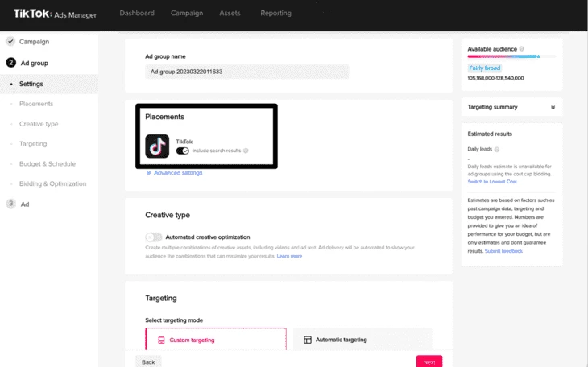Viewport: 588px width, 367px height.
Task: Click the Estimated results heading
Action: (x=490, y=134)
